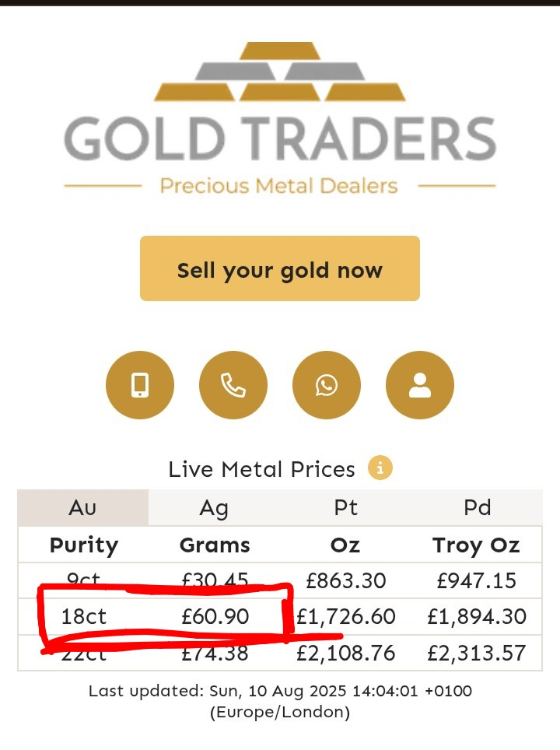Switch to the Pd palladium tab
Screen dimensions: 560x750
(477, 507)
